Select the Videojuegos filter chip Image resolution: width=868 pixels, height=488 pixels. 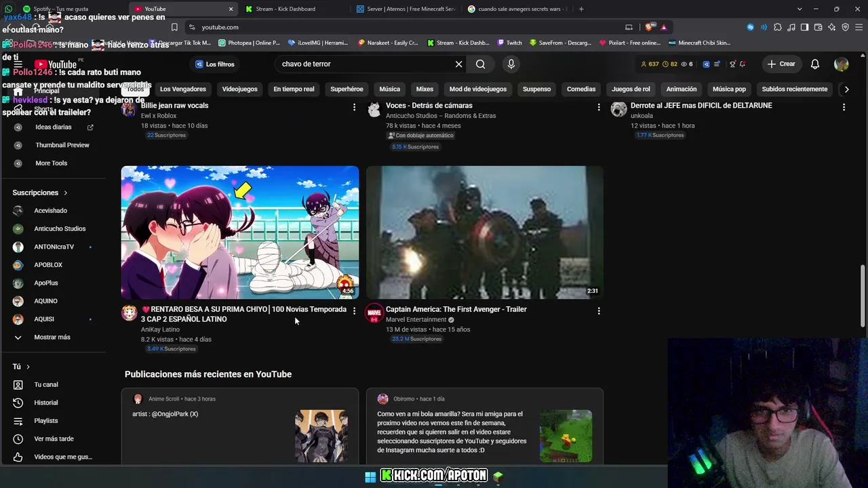[x=240, y=89]
